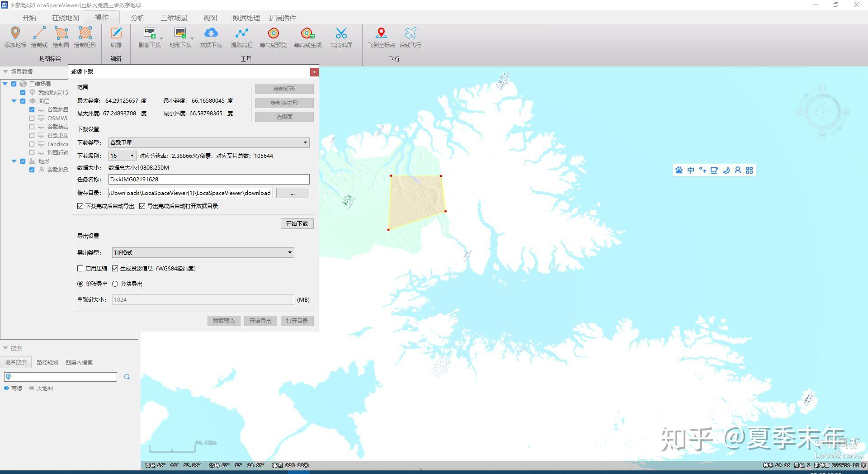Click the 中 language icon in floating toolbar
Image resolution: width=868 pixels, height=474 pixels.
point(691,170)
